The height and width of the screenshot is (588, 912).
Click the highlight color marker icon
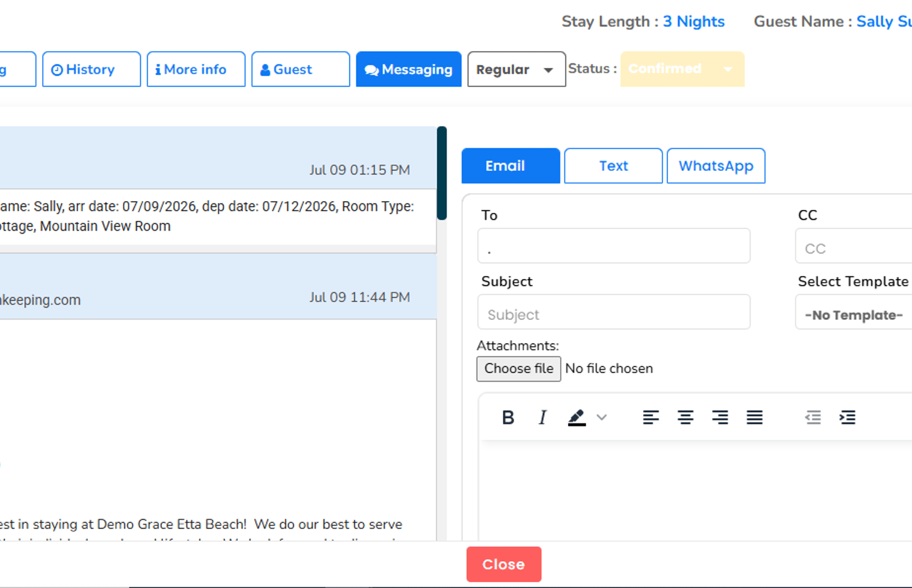coord(577,418)
